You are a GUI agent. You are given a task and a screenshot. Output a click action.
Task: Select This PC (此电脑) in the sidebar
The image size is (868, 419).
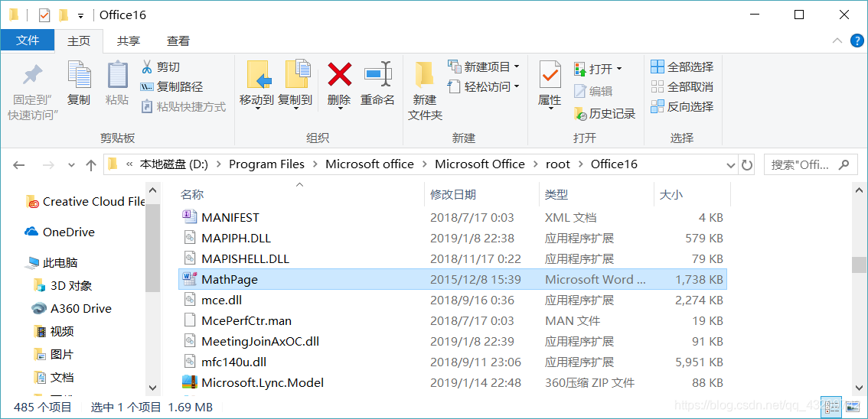pyautogui.click(x=52, y=262)
